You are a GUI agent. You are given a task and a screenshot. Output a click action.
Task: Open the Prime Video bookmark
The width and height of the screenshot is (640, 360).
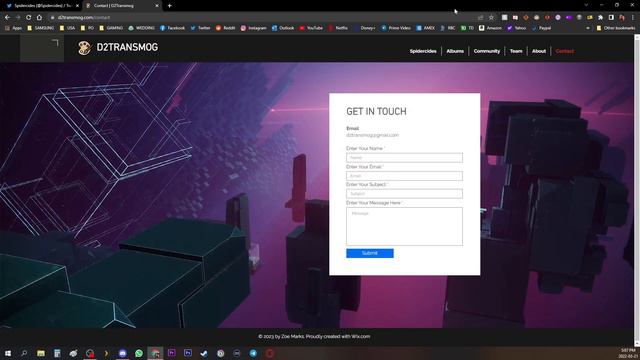pos(396,28)
